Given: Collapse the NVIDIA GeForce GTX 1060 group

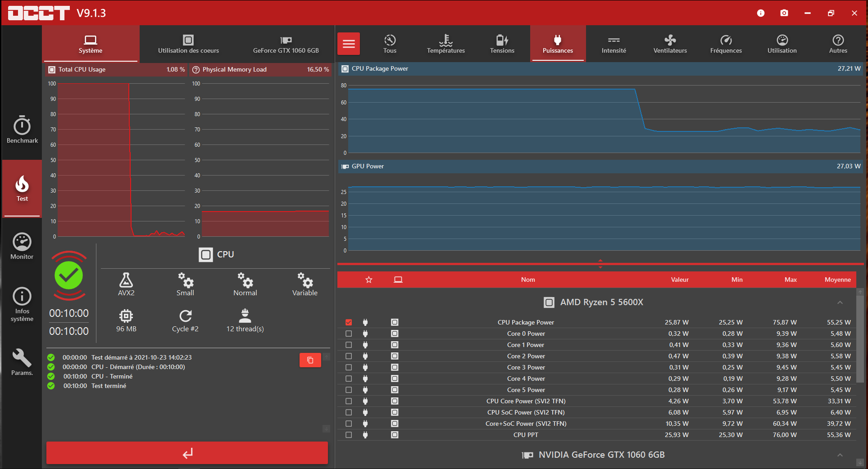Looking at the screenshot, I should 840,455.
